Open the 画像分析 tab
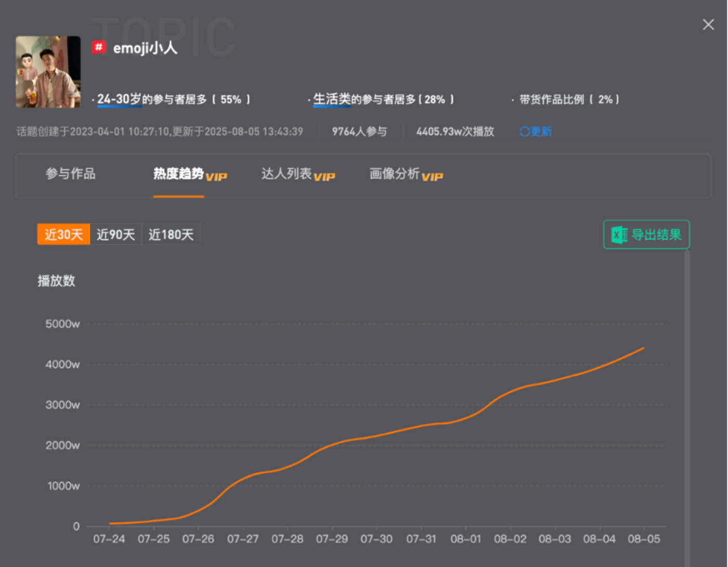The height and width of the screenshot is (567, 728). click(x=394, y=174)
